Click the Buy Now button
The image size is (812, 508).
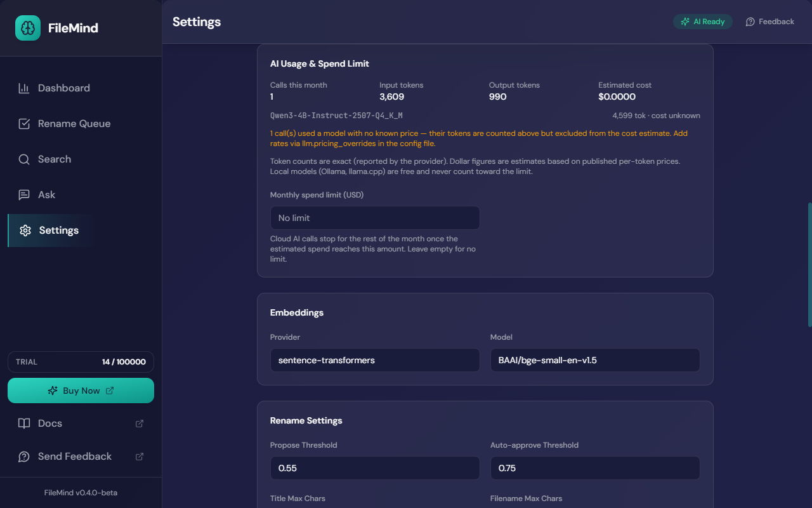[81, 391]
